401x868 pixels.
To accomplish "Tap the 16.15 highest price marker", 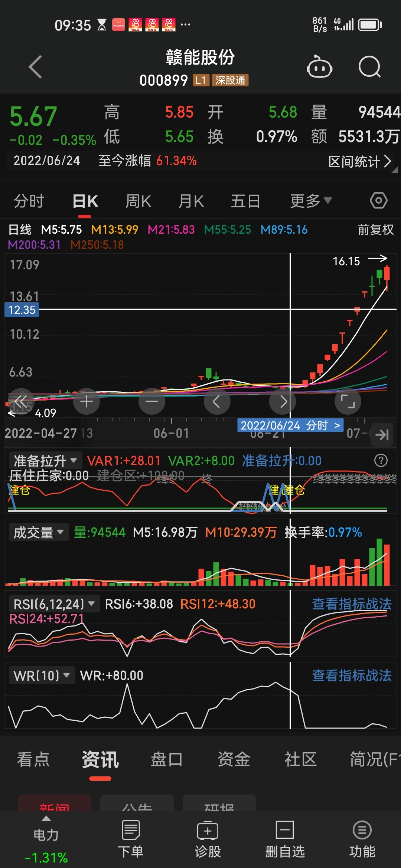I will pos(346,262).
